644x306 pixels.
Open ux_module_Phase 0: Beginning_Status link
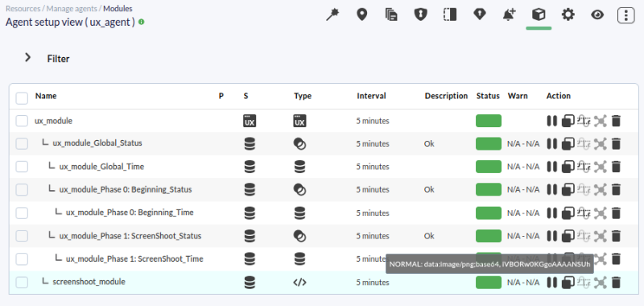pyautogui.click(x=126, y=189)
